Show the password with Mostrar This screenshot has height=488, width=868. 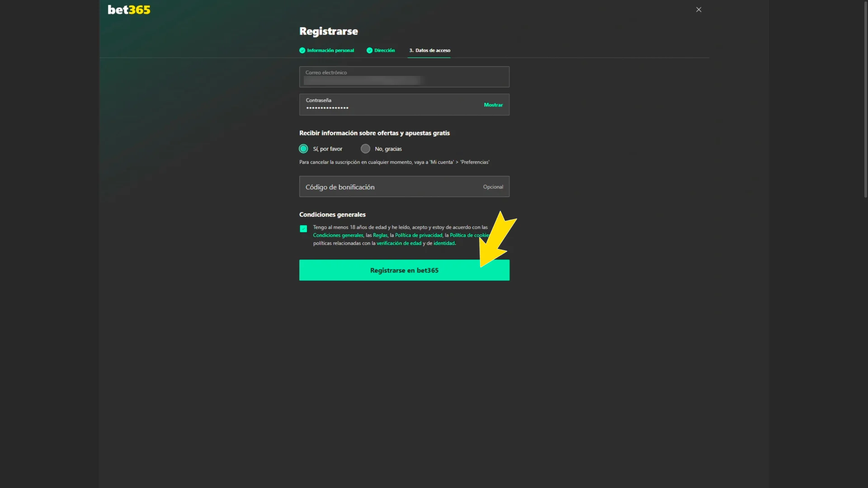pyautogui.click(x=493, y=104)
